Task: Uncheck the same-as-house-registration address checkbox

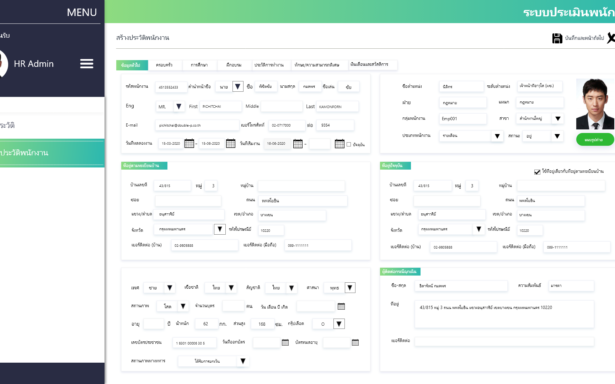Action: tap(537, 172)
